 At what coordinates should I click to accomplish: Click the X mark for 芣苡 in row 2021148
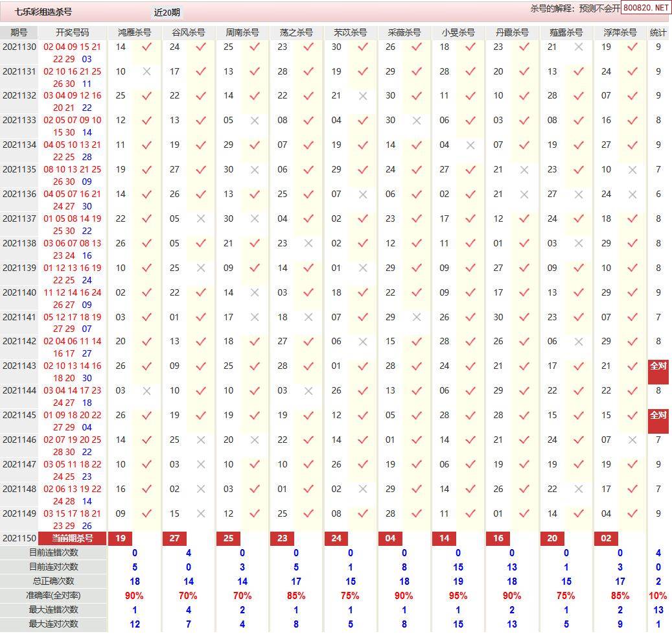click(x=363, y=489)
